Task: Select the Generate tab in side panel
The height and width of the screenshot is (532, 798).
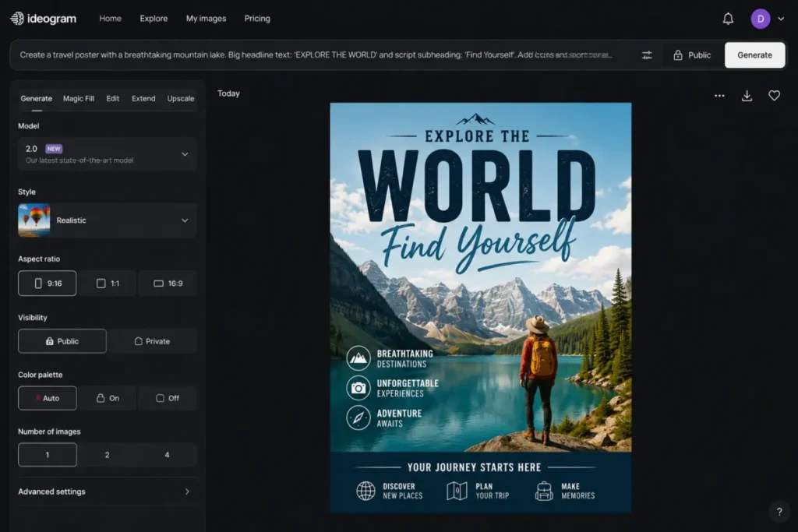Action: coord(36,99)
